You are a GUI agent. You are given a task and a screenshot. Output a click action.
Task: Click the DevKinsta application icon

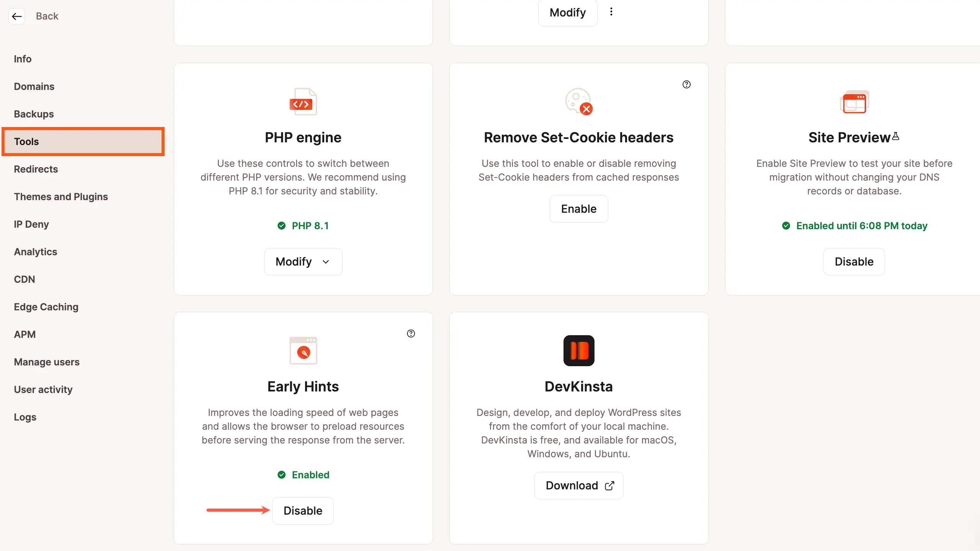(578, 350)
